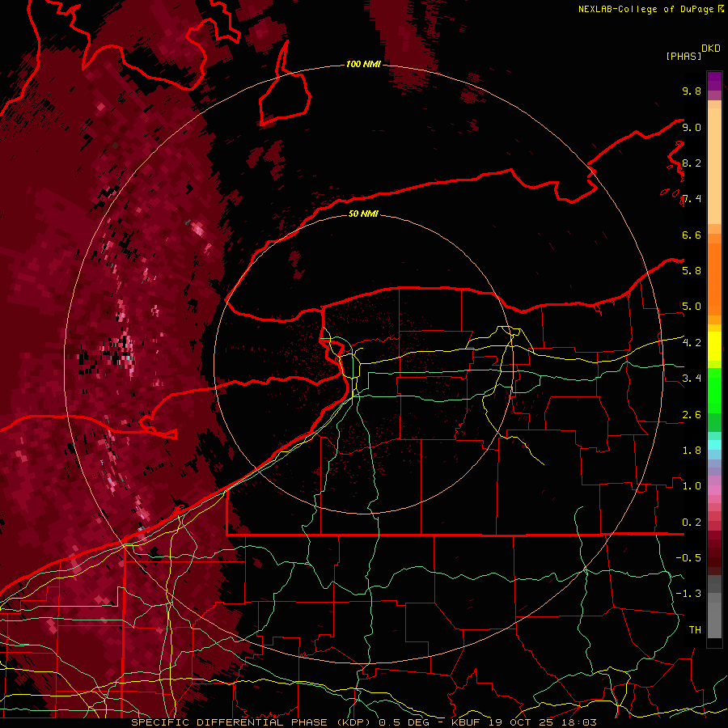Click the 6.6 color scale value
This screenshot has width=728, height=728.
(692, 235)
